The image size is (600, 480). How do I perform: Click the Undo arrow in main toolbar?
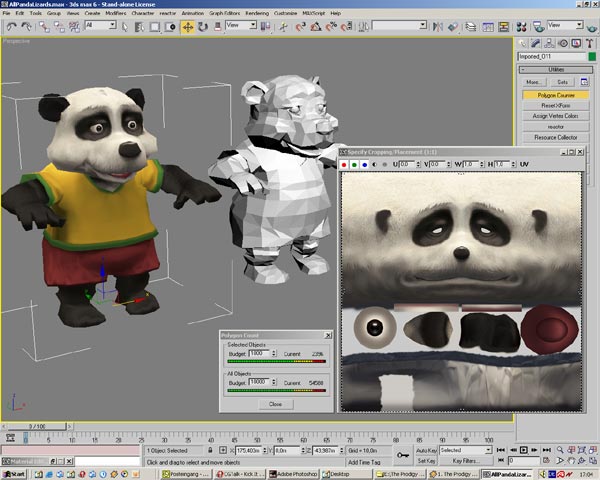(11, 26)
